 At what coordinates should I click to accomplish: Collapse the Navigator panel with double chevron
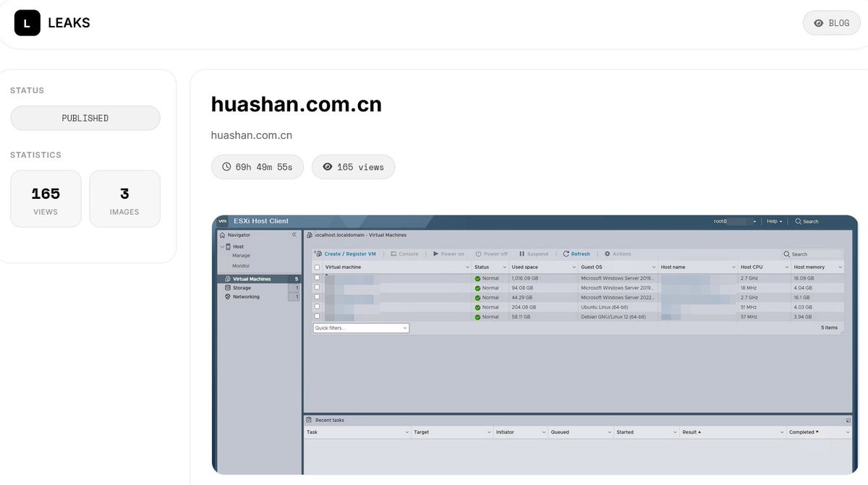point(294,235)
